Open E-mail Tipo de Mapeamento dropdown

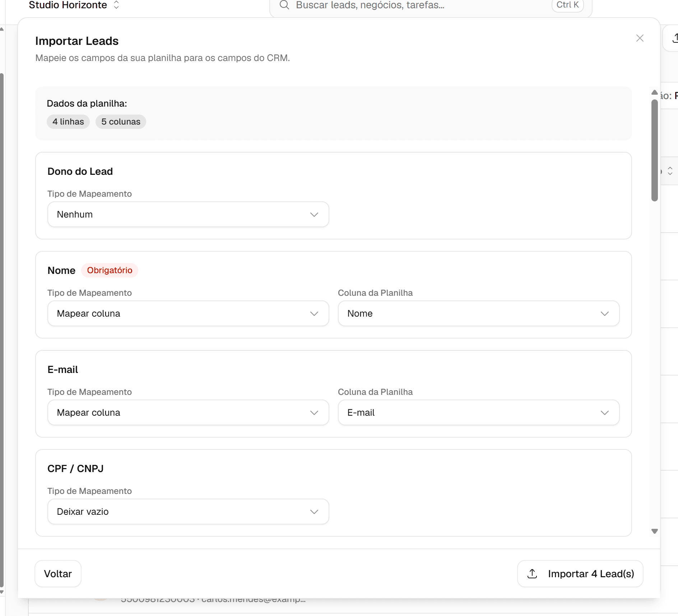pyautogui.click(x=188, y=412)
